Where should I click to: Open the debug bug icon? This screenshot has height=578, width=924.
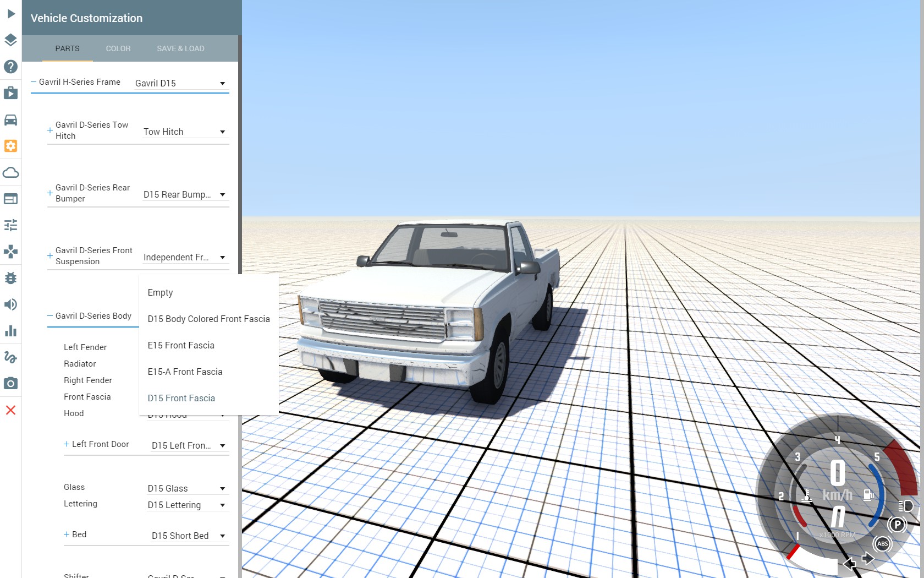pyautogui.click(x=10, y=278)
